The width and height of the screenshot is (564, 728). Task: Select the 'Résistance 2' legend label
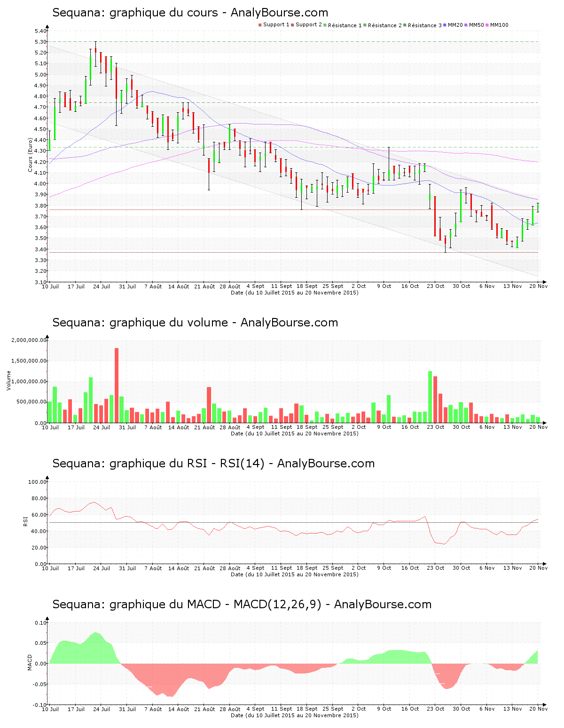click(385, 25)
